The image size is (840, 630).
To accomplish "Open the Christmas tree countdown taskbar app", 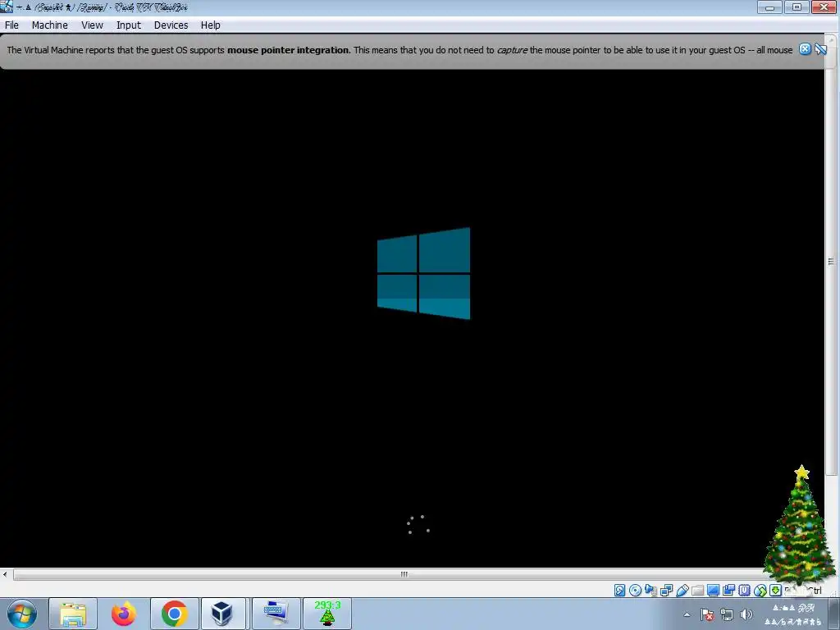I will click(x=327, y=614).
